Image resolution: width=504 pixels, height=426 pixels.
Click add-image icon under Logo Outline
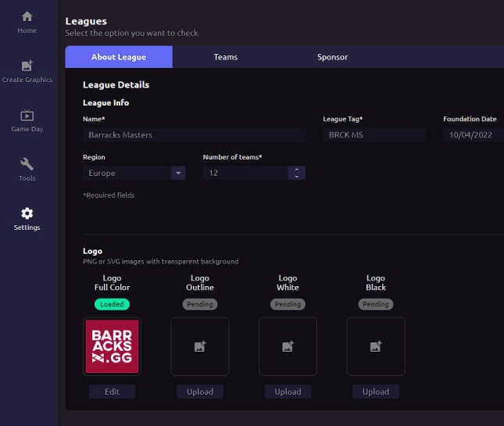[x=200, y=346]
